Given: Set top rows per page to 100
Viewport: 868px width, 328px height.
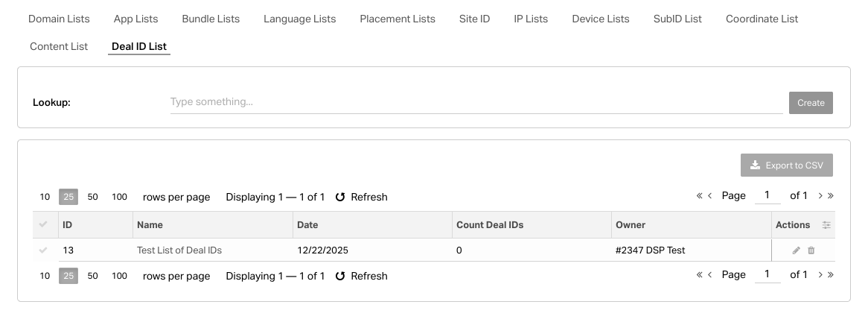Looking at the screenshot, I should click(x=119, y=198).
